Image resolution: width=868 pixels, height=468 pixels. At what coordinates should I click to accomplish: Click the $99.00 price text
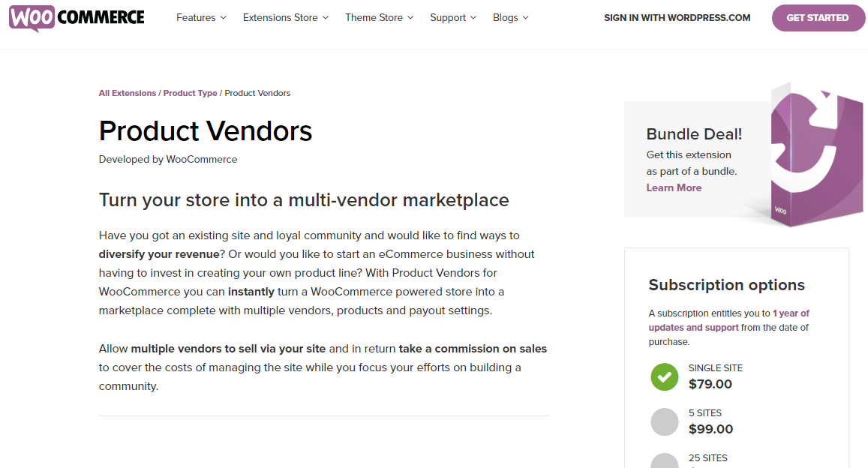(710, 429)
